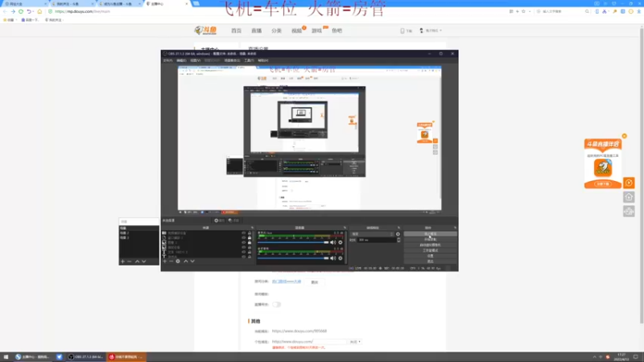This screenshot has height=362, width=644.
Task: Click the Douyu logo in site header
Action: (x=205, y=31)
